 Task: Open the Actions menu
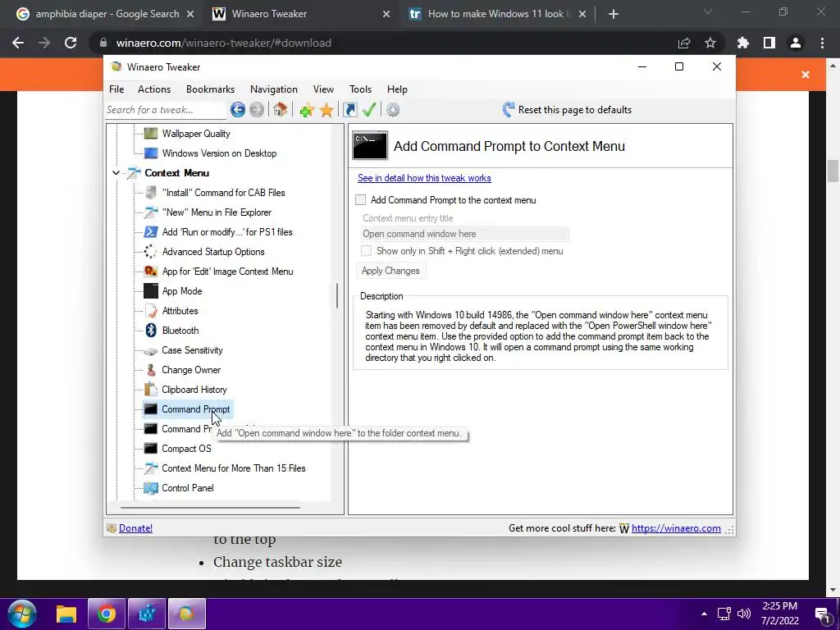tap(153, 89)
